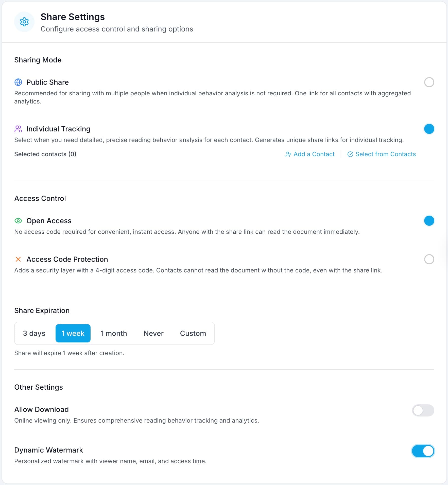
Task: Enable Allow Download
Action: (x=422, y=410)
